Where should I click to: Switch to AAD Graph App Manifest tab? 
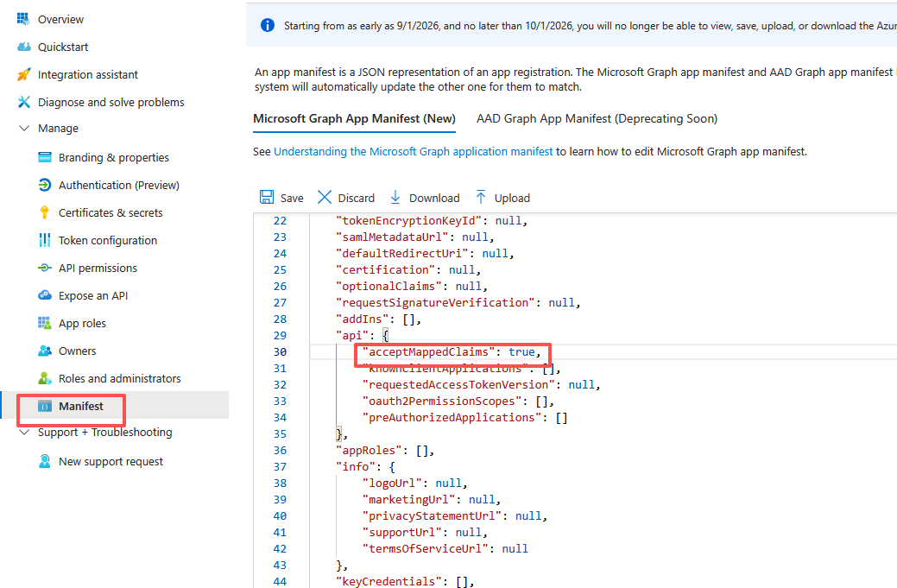coord(597,118)
